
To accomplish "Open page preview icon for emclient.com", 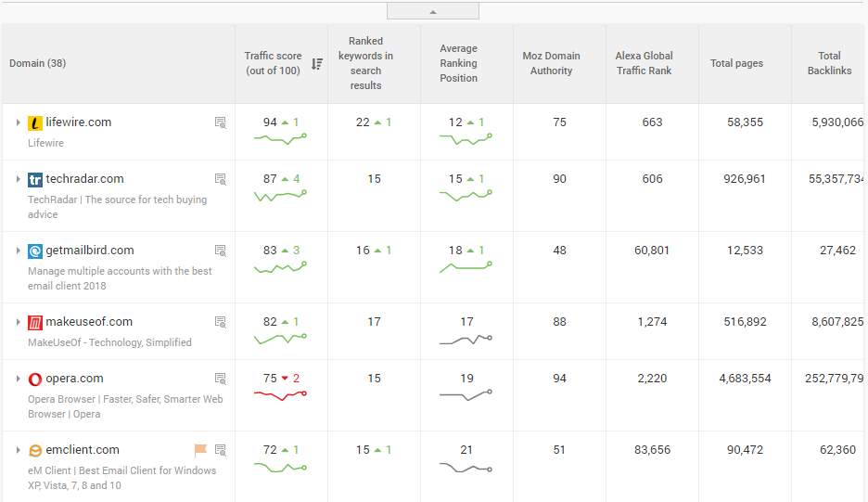I will (x=221, y=450).
